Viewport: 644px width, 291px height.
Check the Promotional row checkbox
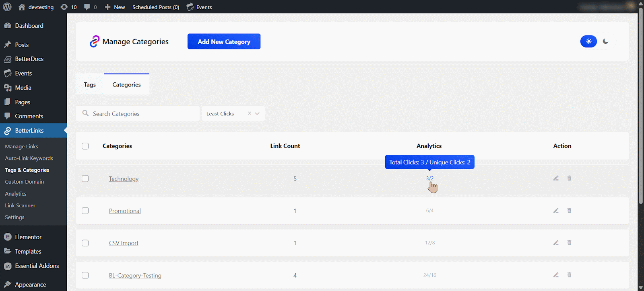85,211
